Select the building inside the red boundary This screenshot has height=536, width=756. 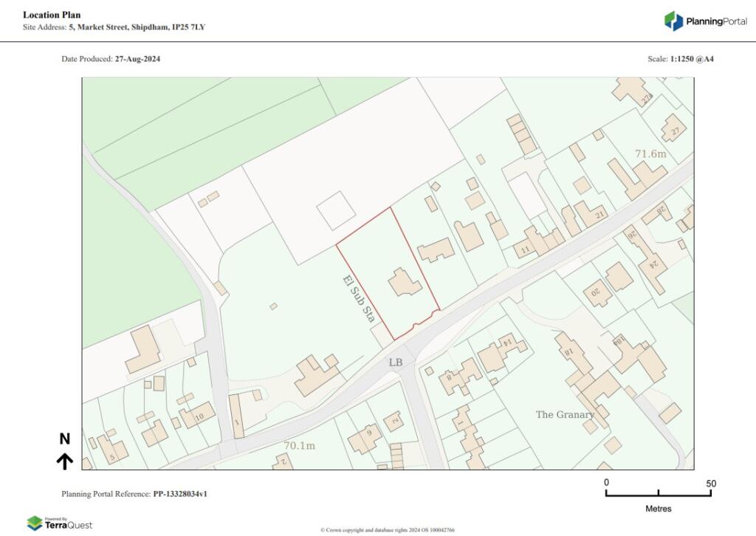pos(405,283)
